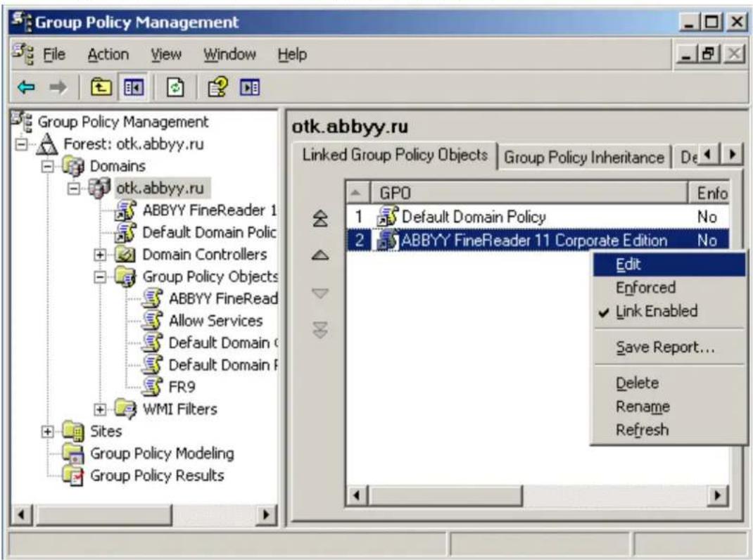Expand the Sites node
This screenshot has width=753, height=560.
coord(48,431)
